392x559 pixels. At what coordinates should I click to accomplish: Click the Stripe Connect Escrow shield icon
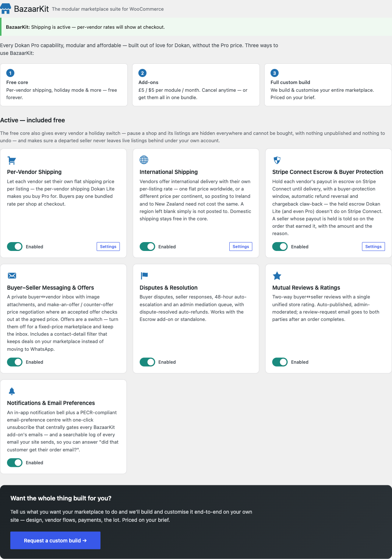pyautogui.click(x=277, y=160)
